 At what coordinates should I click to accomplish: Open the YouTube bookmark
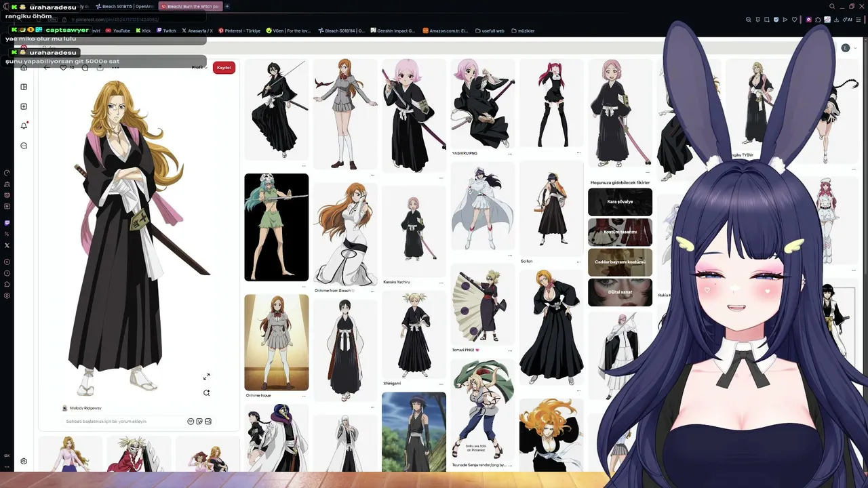tap(118, 30)
